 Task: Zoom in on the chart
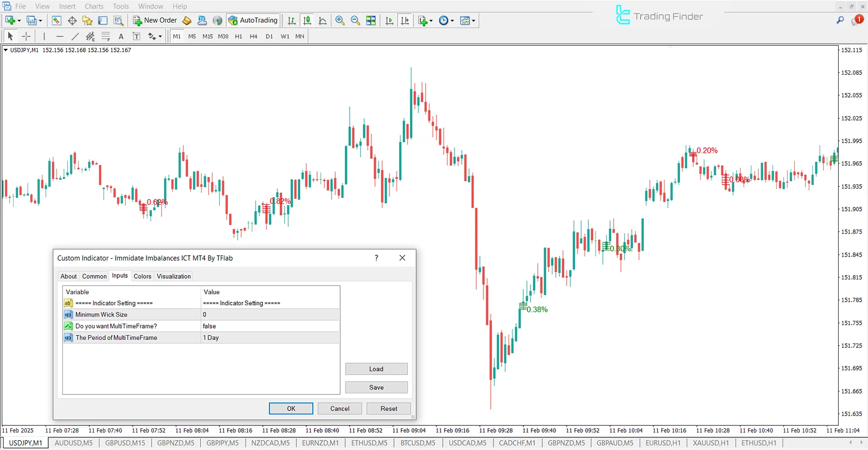pyautogui.click(x=340, y=20)
